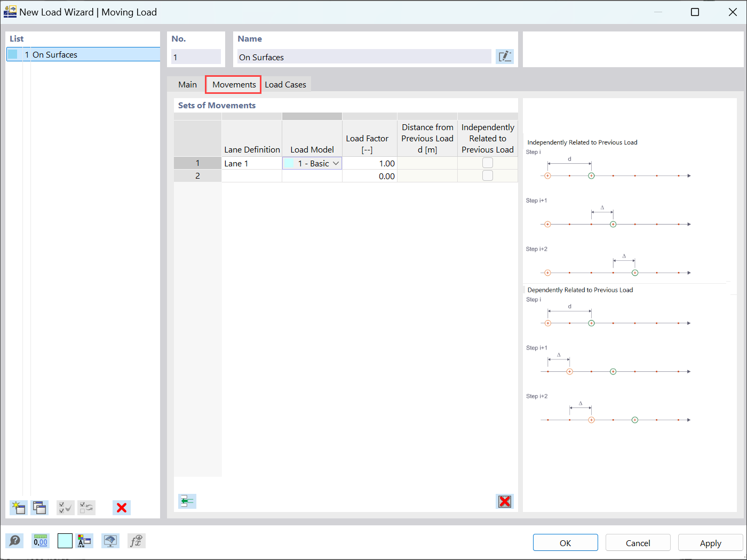The width and height of the screenshot is (747, 560).
Task: Check Independently Related box in row 1
Action: pyautogui.click(x=488, y=163)
